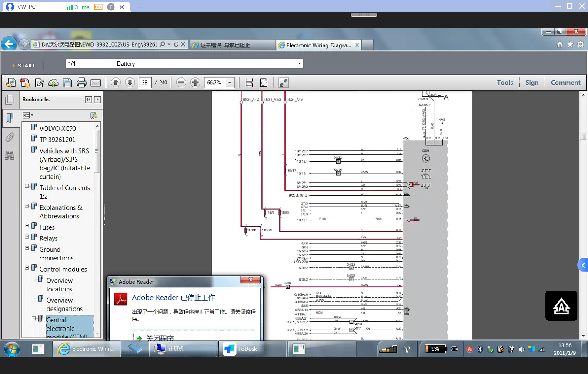
Task: Zoom out with the minus button
Action: click(181, 83)
